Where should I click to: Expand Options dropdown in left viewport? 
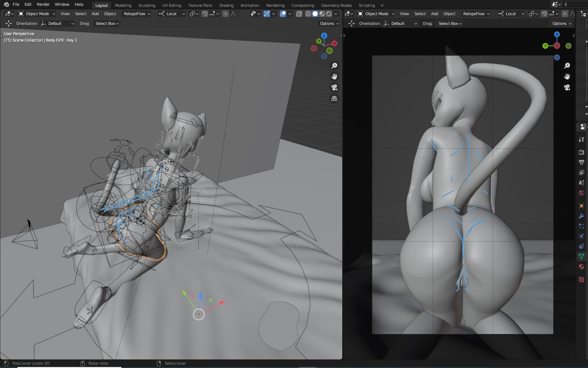[x=329, y=23]
